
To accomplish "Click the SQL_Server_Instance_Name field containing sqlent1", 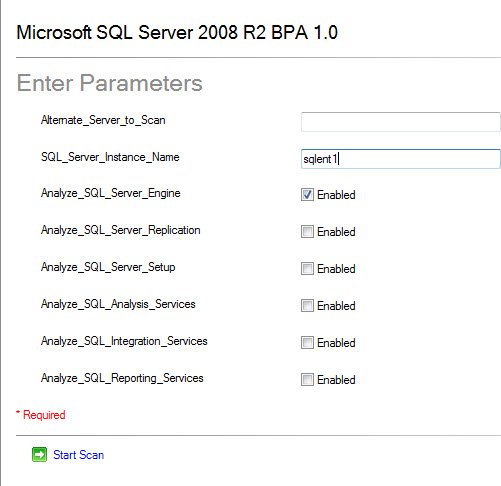I will tap(401, 159).
